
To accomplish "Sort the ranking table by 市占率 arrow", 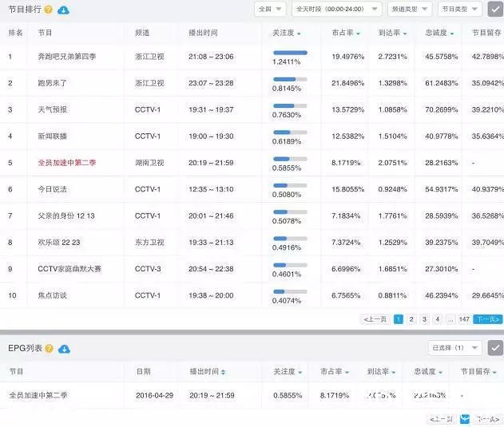I will [357, 34].
